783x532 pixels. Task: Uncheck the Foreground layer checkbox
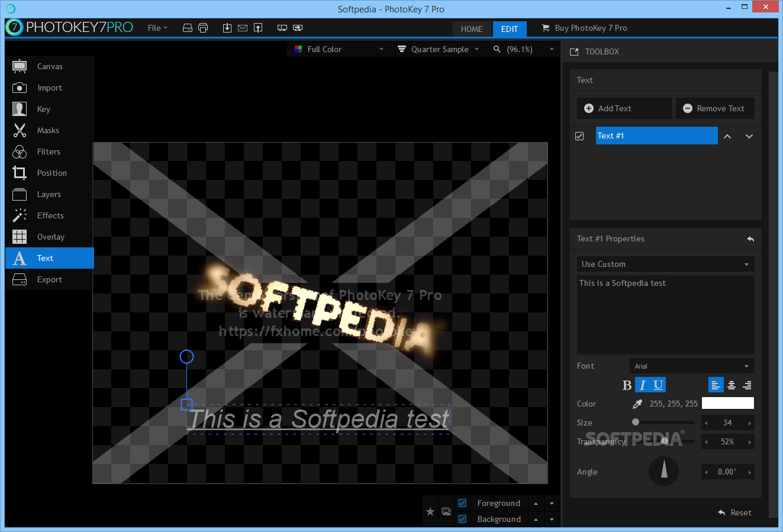[x=462, y=503]
